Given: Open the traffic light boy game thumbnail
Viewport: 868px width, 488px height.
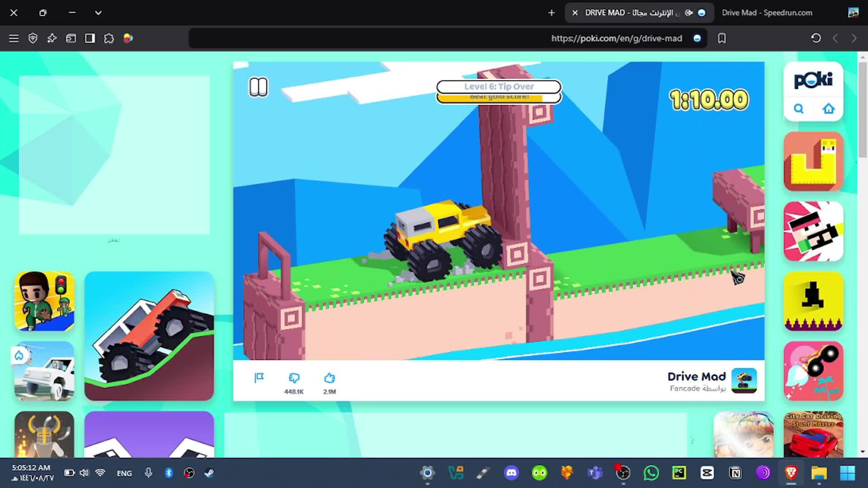Looking at the screenshot, I should (44, 301).
